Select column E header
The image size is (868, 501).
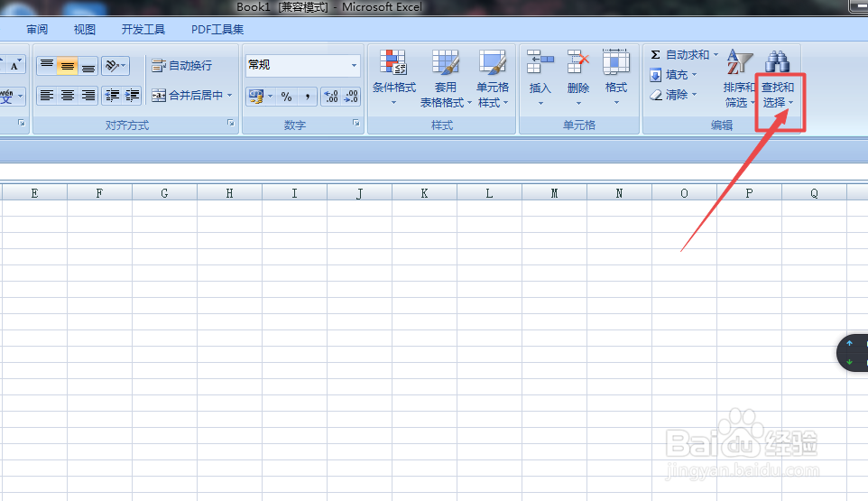(x=35, y=192)
